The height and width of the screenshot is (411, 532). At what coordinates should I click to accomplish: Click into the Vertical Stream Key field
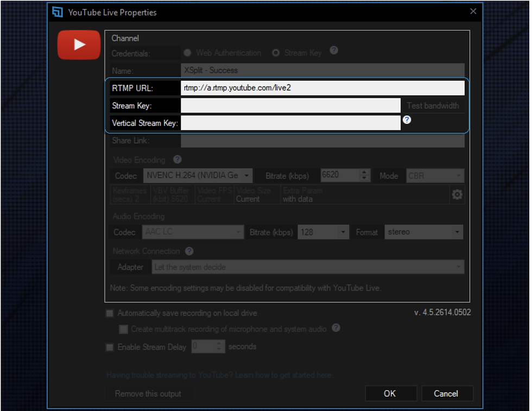(x=291, y=123)
